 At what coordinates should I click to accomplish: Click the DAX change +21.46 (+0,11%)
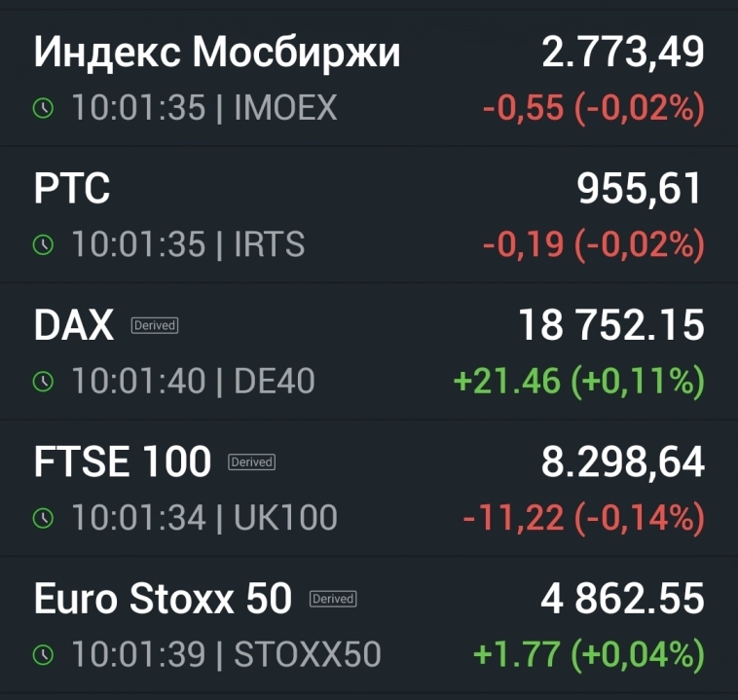[578, 382]
